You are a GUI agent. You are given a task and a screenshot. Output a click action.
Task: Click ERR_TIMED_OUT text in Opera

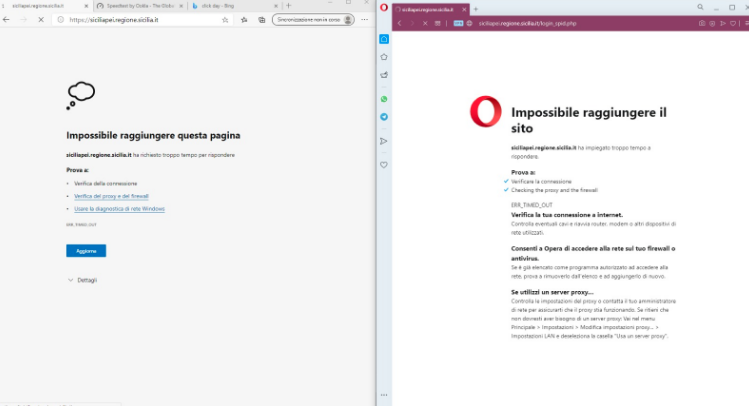point(532,205)
